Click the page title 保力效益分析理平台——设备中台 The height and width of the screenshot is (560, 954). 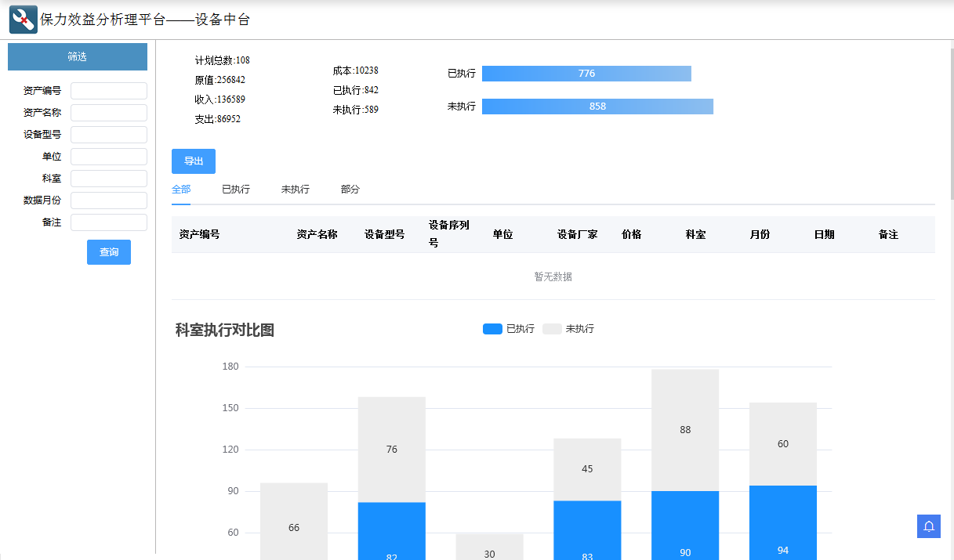click(x=145, y=20)
